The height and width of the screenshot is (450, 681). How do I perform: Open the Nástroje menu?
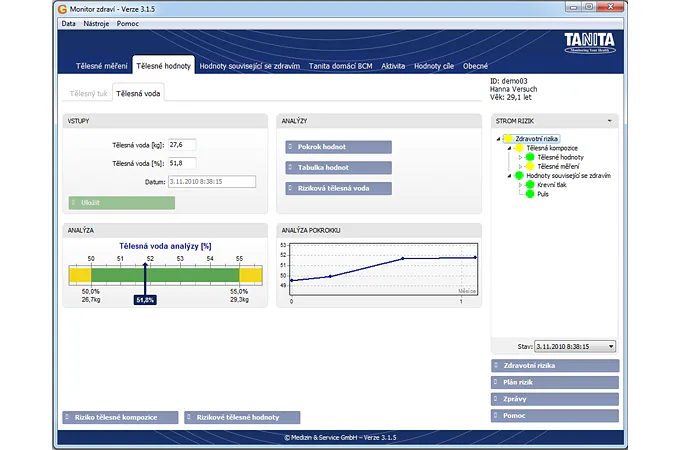[96, 22]
